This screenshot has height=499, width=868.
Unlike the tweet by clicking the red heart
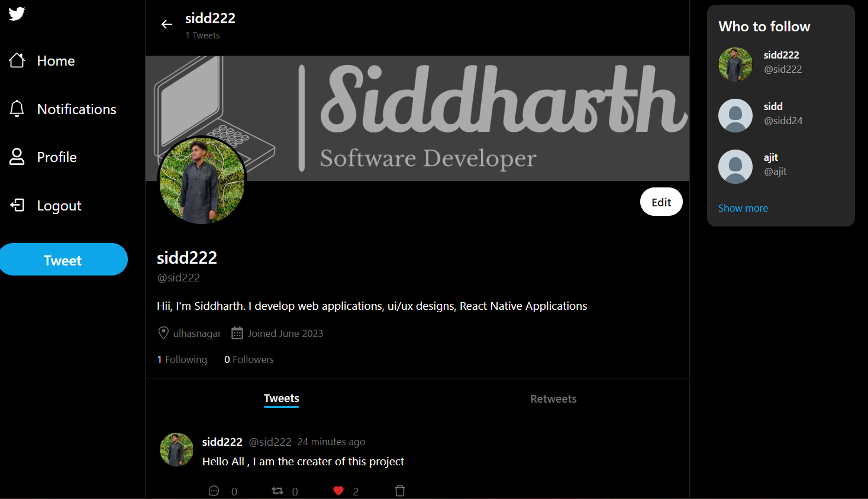click(338, 490)
